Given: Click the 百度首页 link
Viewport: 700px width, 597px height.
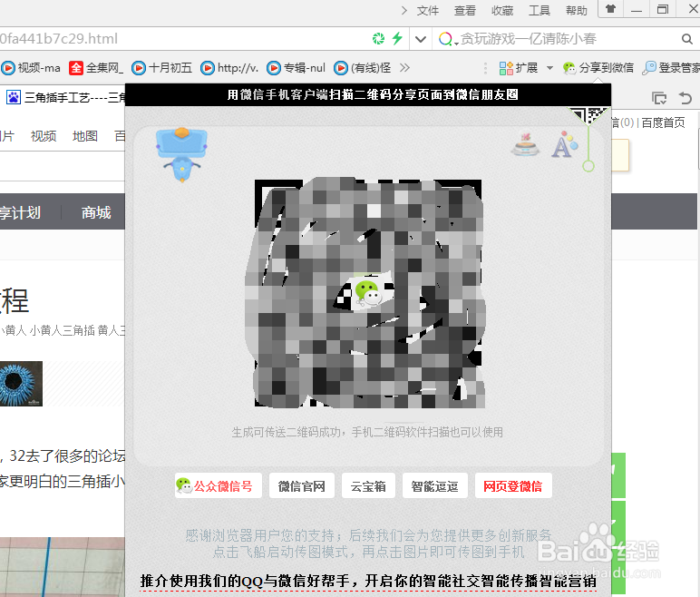Looking at the screenshot, I should click(663, 122).
